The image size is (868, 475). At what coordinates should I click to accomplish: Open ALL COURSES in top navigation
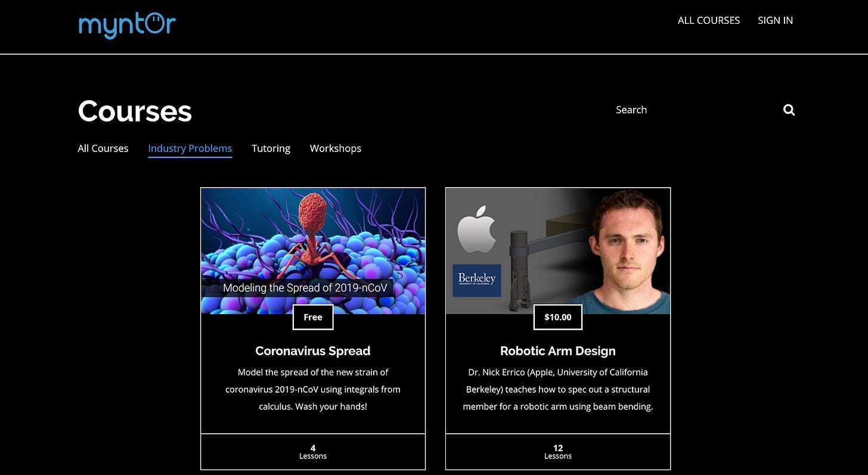[709, 20]
